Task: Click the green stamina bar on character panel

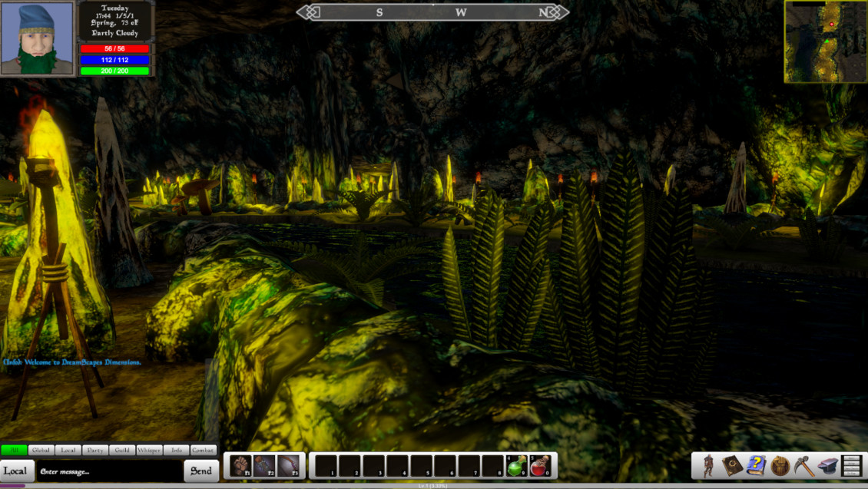Action: [x=114, y=71]
